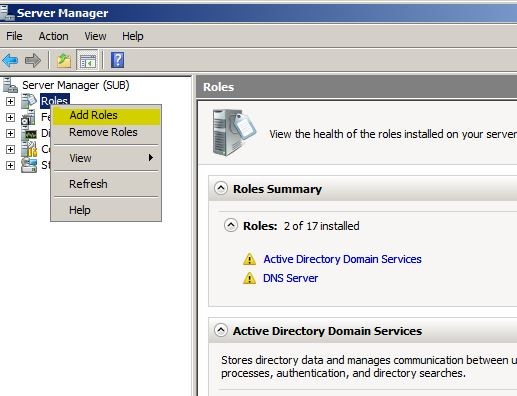Open the DNS Server role link

[x=290, y=278]
